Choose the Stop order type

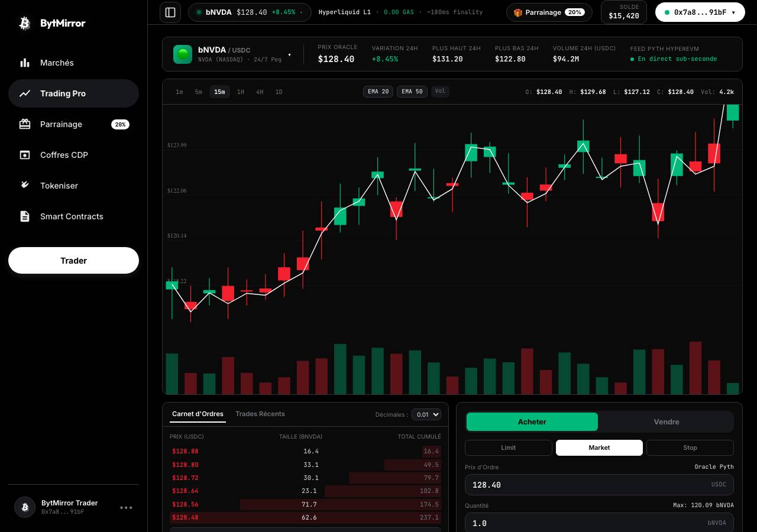click(690, 447)
